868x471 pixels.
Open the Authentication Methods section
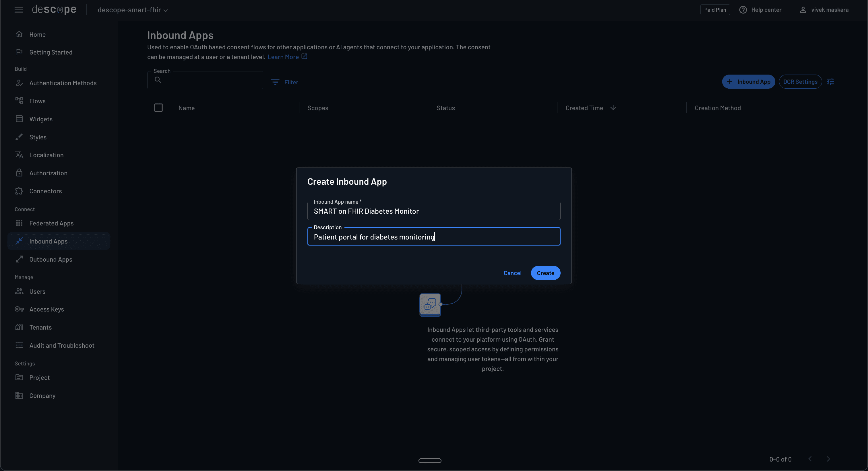(62, 83)
